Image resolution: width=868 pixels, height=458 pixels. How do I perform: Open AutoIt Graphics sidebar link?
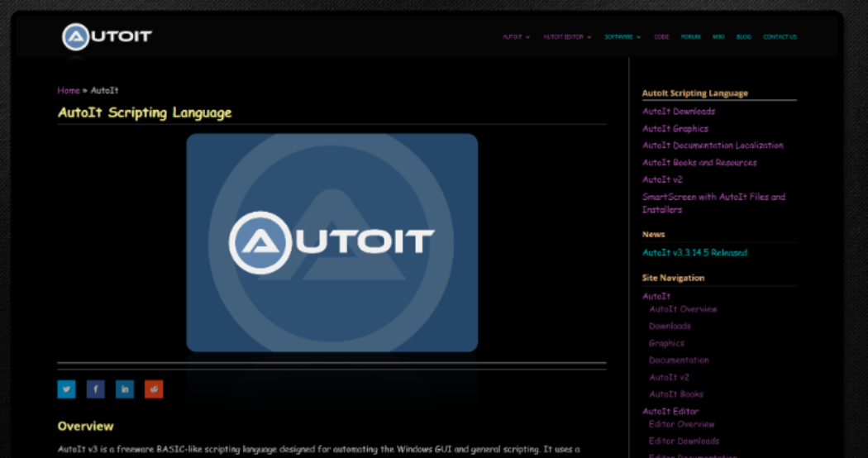675,128
